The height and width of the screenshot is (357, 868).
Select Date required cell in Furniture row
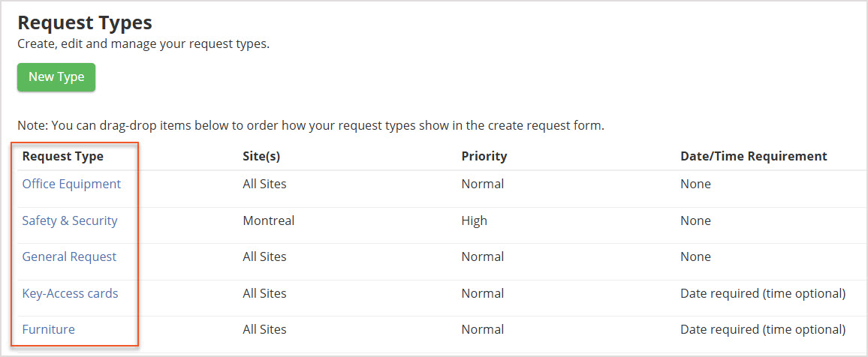(763, 330)
